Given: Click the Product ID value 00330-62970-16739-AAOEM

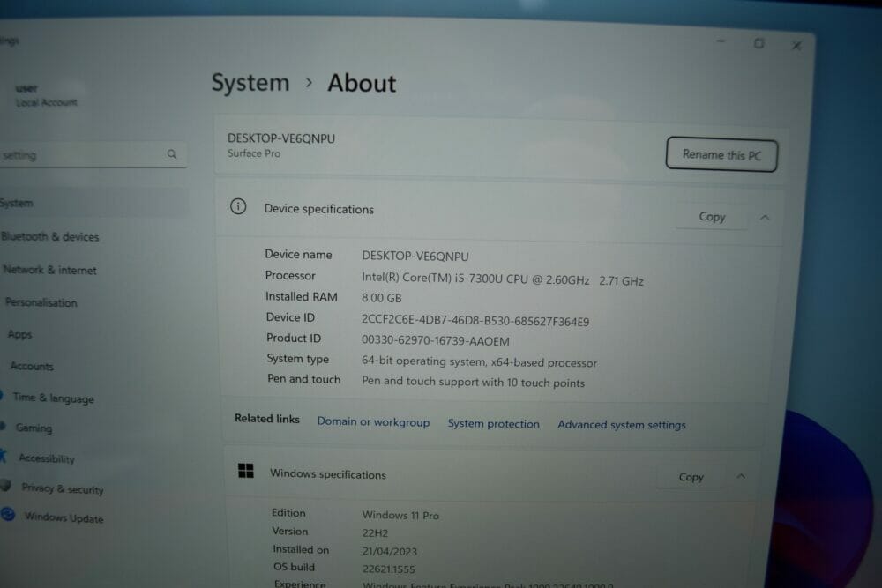Looking at the screenshot, I should coord(436,340).
